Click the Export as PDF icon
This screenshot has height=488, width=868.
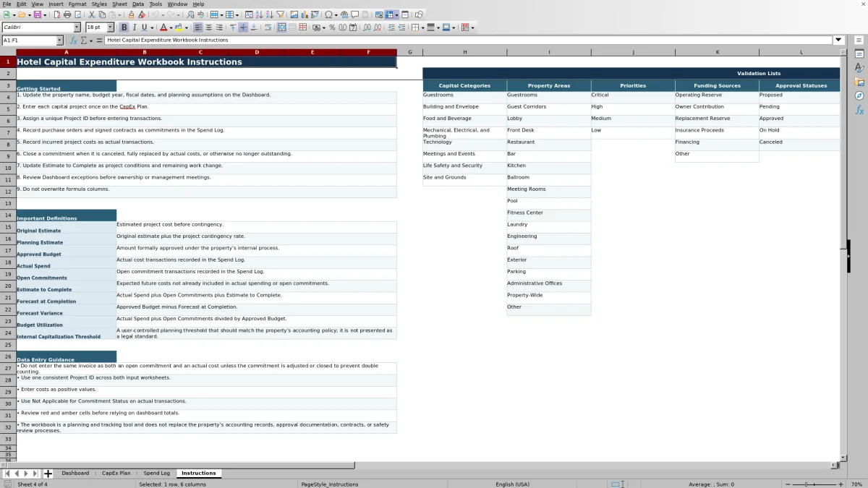point(56,14)
